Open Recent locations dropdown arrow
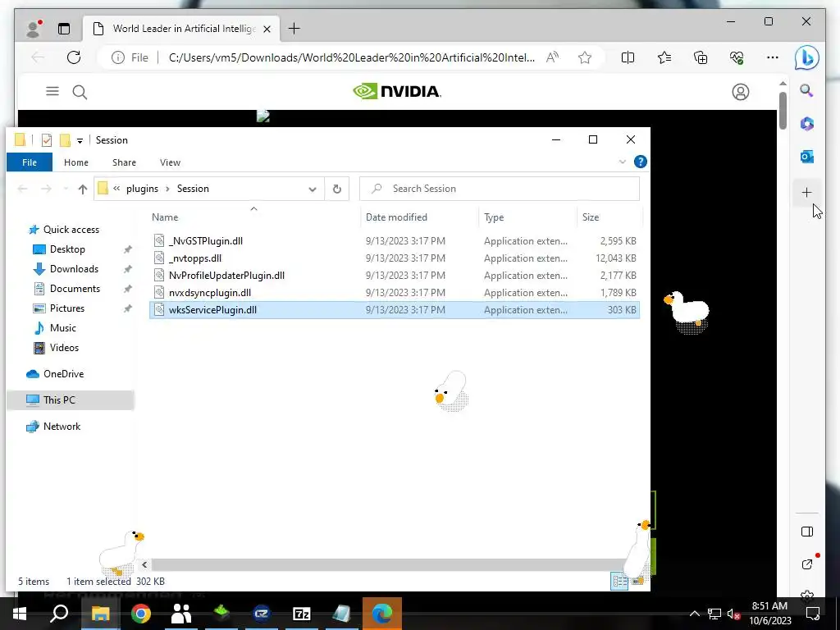Screen dimensions: 840x630 click(x=66, y=189)
